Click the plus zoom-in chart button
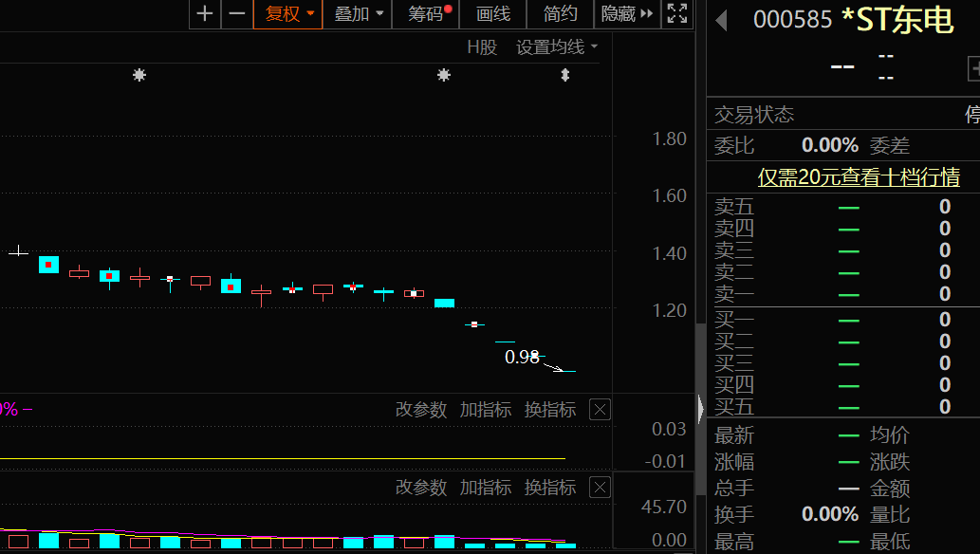This screenshot has height=554, width=980. click(205, 14)
